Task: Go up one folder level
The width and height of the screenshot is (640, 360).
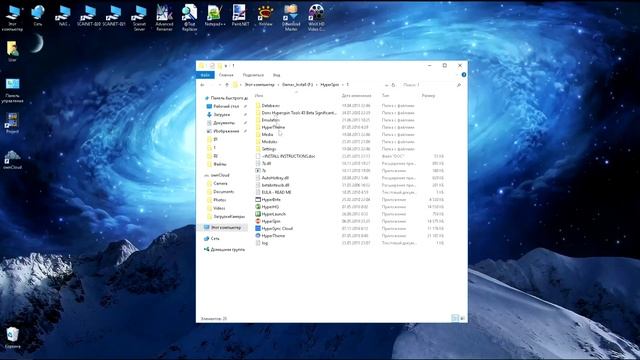Action: click(x=227, y=85)
